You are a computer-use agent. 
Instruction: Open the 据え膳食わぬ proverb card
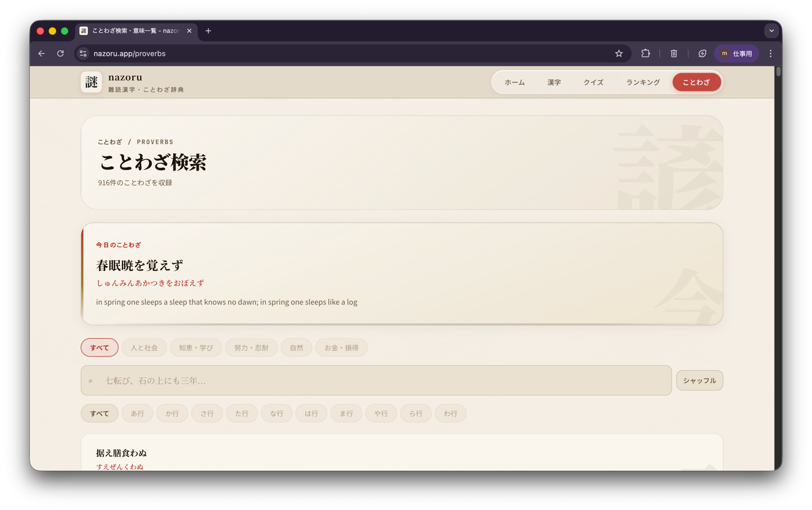tap(402, 453)
